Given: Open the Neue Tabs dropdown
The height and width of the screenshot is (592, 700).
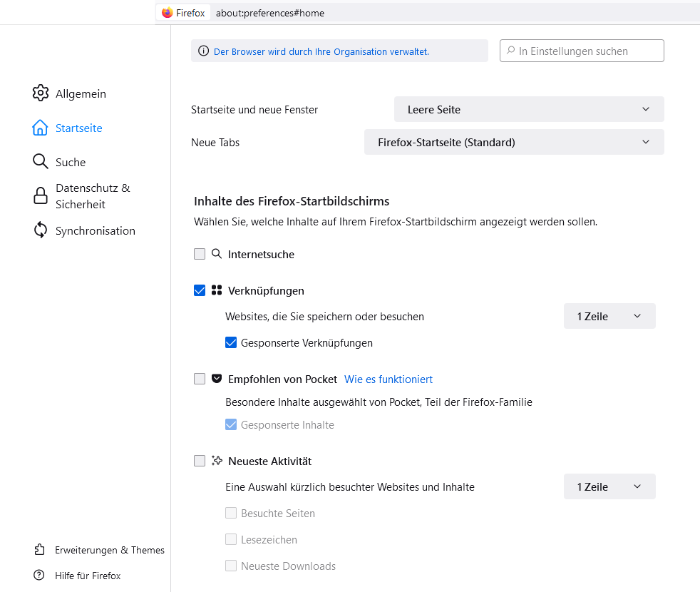Looking at the screenshot, I should pos(514,142).
